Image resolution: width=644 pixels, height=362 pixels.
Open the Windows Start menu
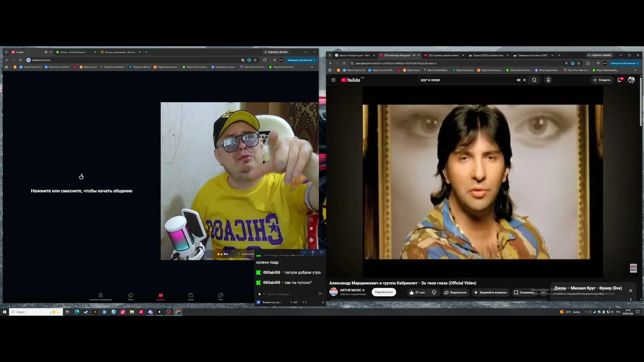pyautogui.click(x=5, y=312)
